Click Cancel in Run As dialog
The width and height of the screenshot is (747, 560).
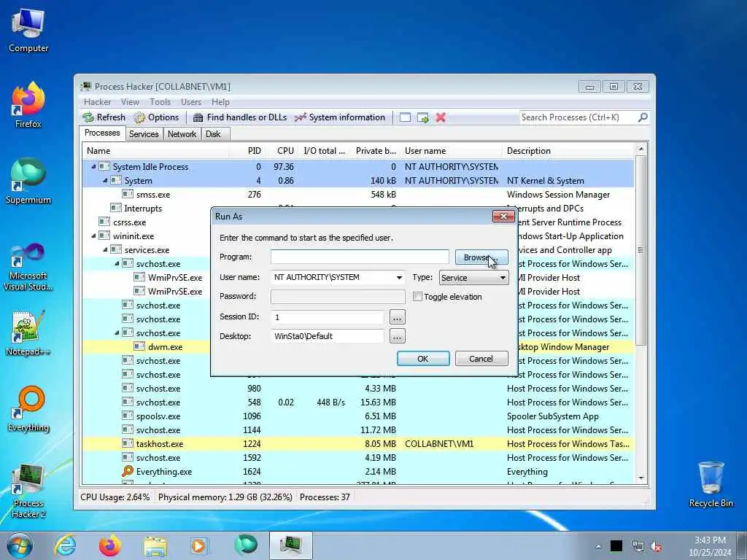tap(481, 359)
